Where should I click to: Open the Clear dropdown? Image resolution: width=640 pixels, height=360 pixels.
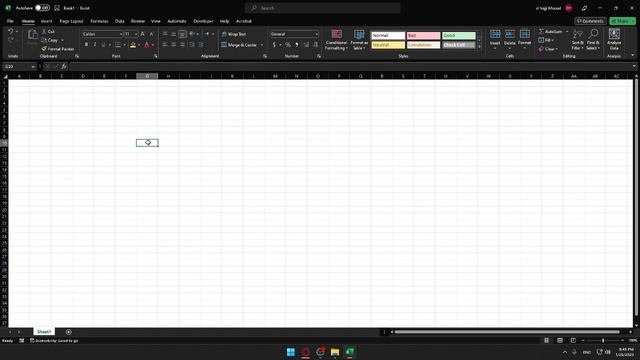click(548, 49)
